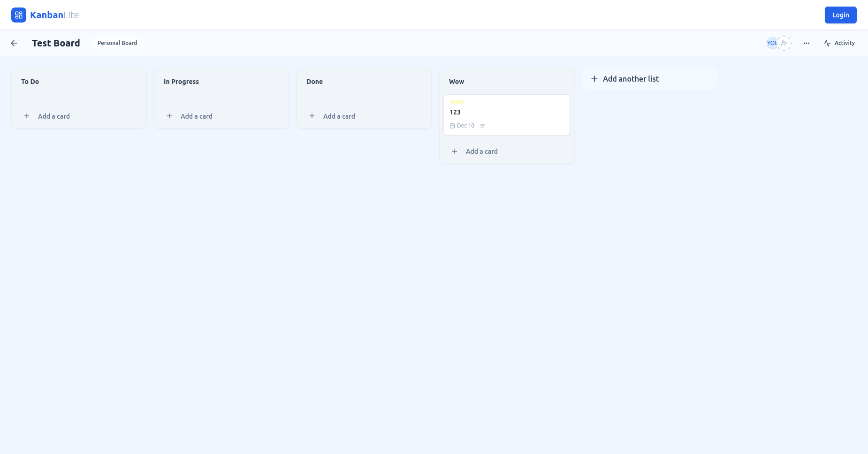Open the card titled 123
The image size is (868, 454).
click(x=506, y=113)
